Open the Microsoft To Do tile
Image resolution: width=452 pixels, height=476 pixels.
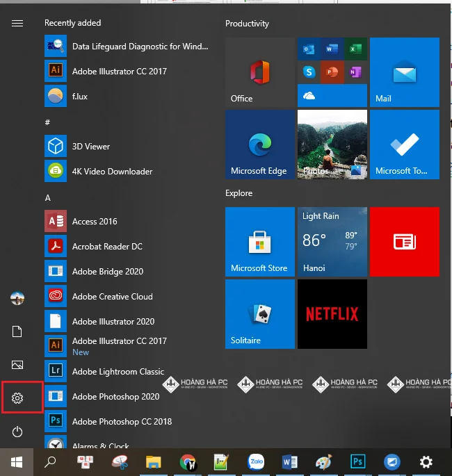[x=405, y=145]
